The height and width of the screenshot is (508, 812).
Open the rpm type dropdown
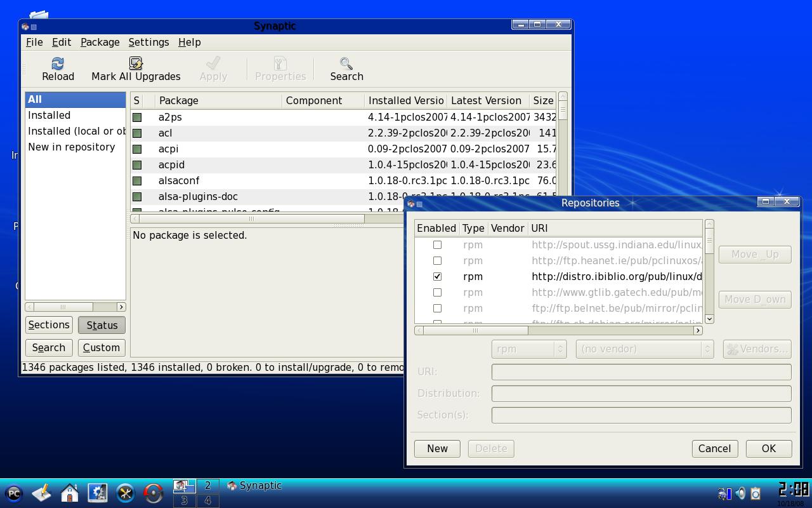(x=528, y=349)
